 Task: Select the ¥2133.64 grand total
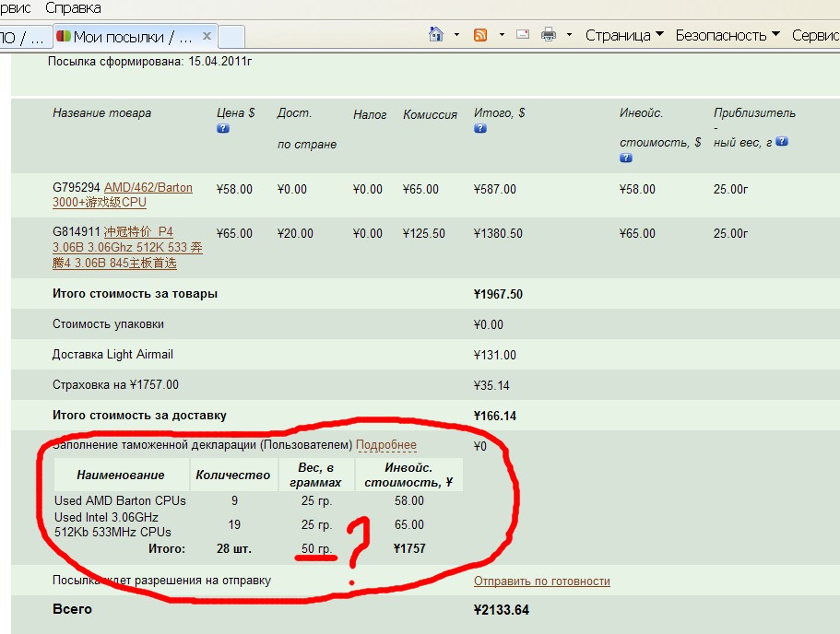501,610
